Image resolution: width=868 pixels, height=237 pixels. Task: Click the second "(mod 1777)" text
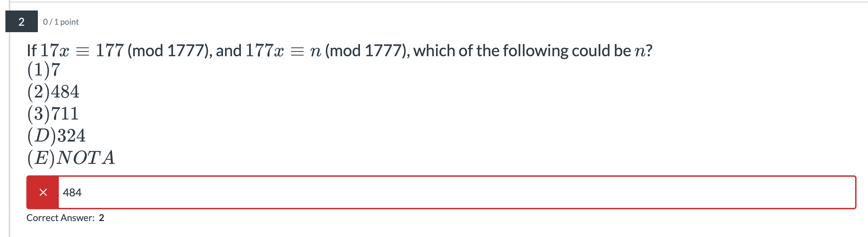[x=367, y=51]
